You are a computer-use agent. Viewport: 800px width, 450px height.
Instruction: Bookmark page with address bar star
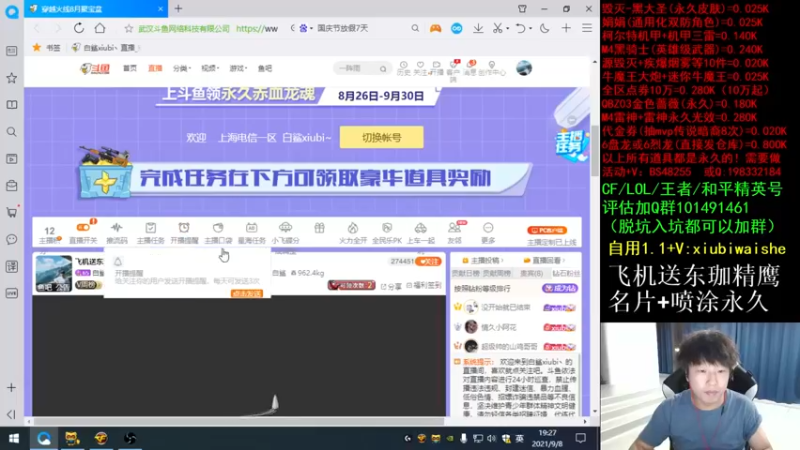coord(129,29)
